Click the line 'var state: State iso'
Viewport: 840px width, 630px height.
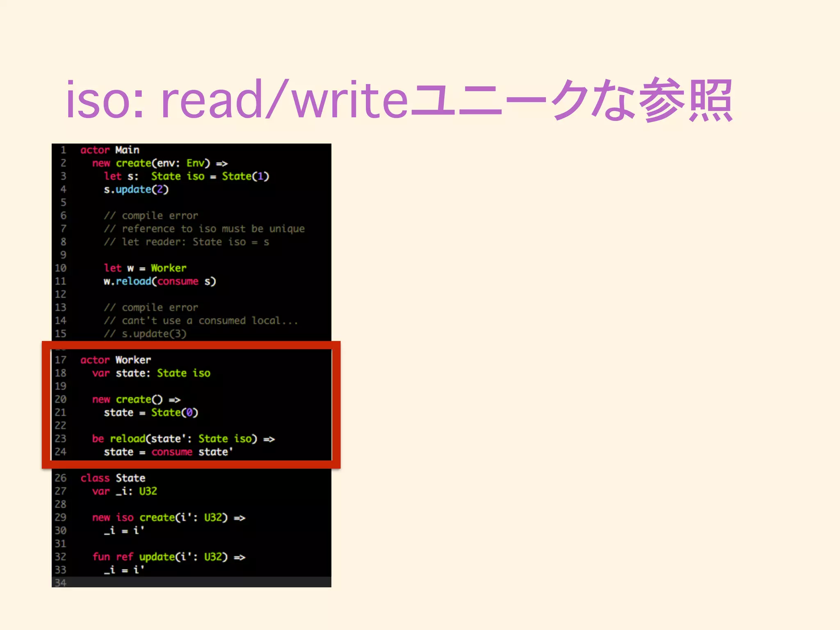[151, 373]
